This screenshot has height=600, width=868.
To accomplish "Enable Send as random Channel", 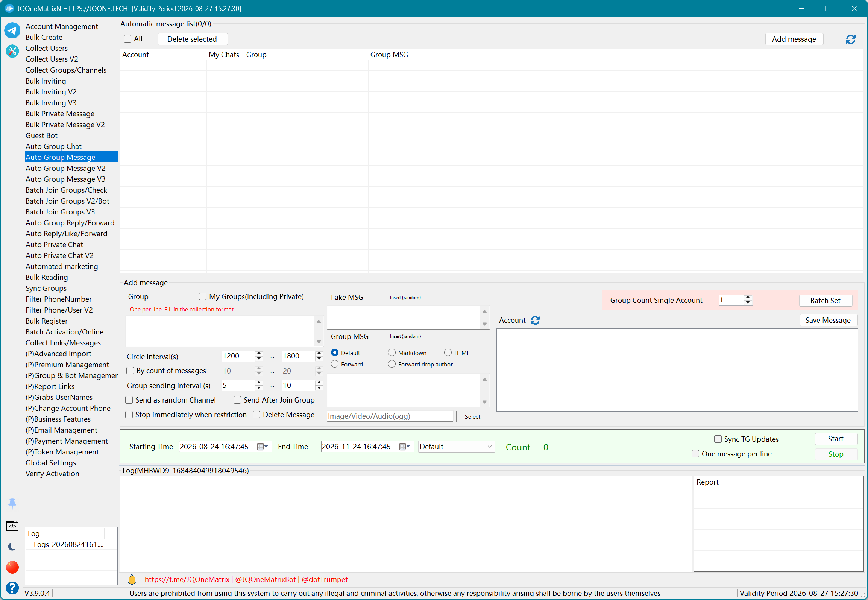I will [x=129, y=400].
